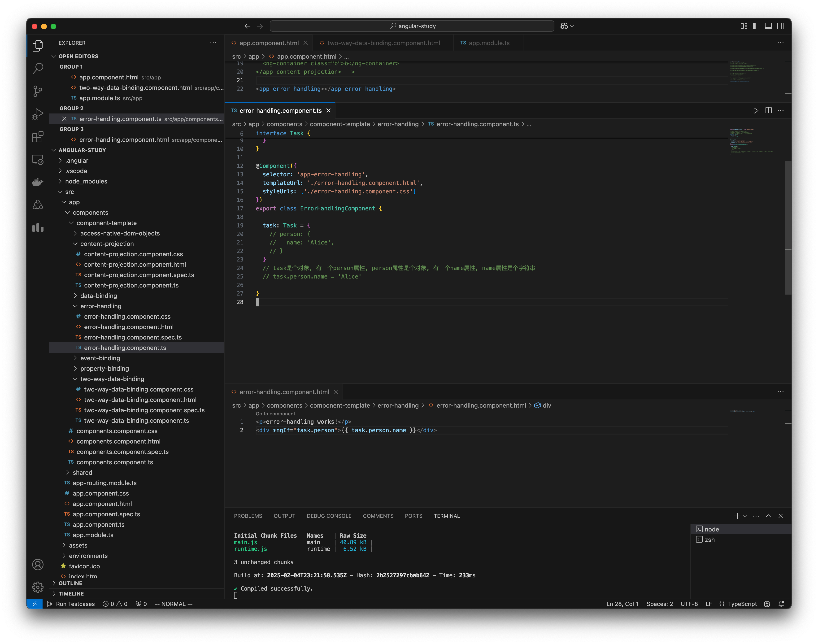
Task: Toggle the secondary sidebar visibility
Action: click(x=780, y=26)
